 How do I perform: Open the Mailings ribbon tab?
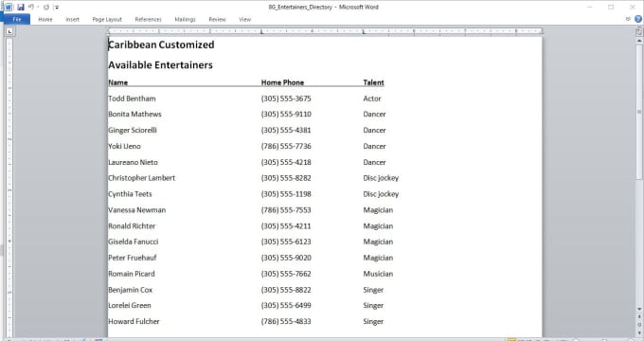coord(185,19)
